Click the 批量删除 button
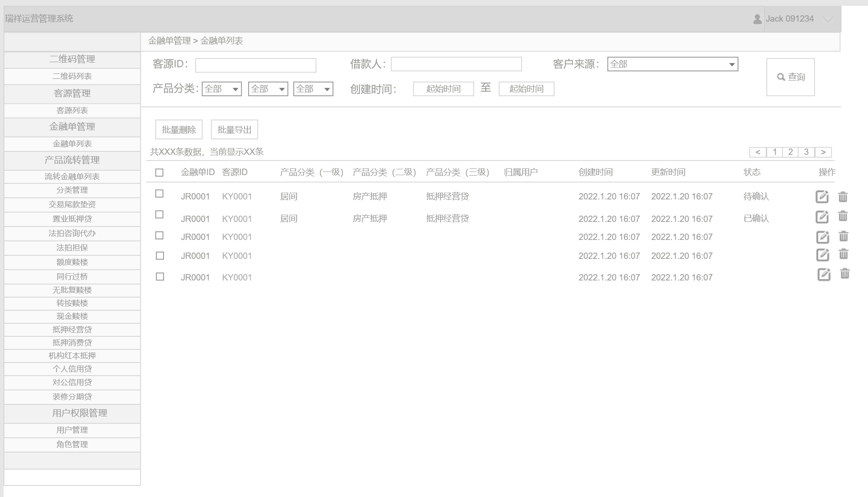 179,130
